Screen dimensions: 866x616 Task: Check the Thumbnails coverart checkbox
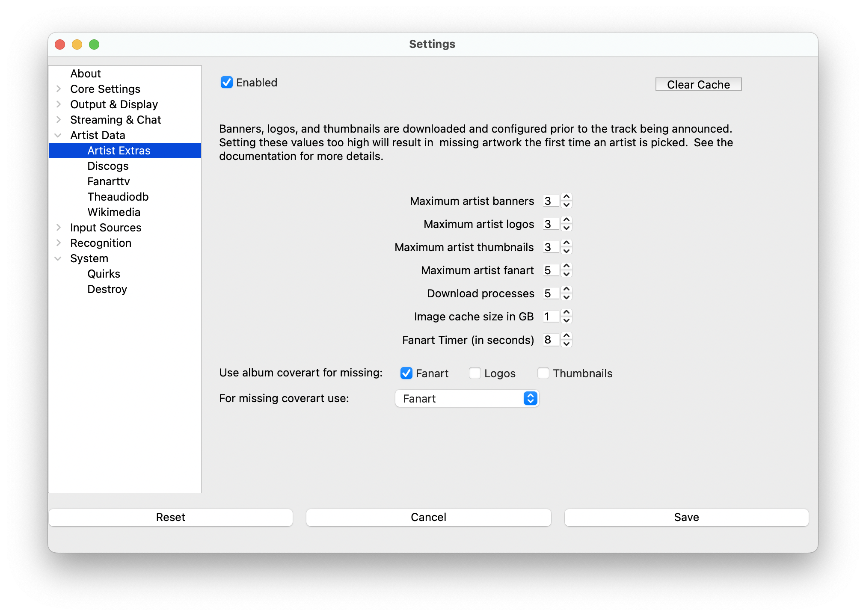coord(543,373)
